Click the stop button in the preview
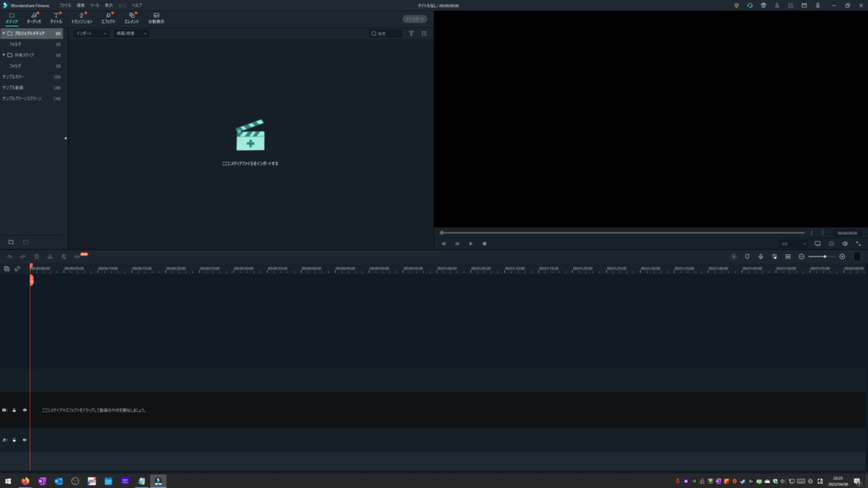The image size is (868, 488). [x=484, y=243]
